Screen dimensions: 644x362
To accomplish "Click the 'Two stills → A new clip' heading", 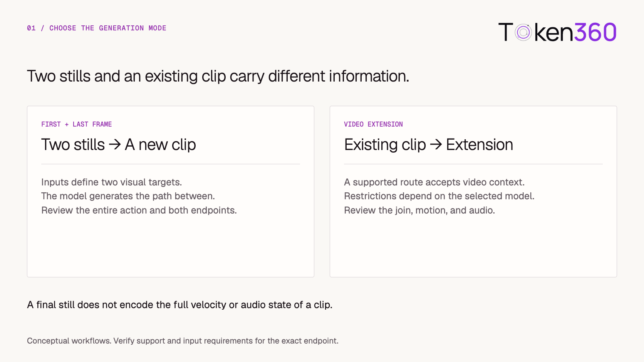I will [x=119, y=145].
